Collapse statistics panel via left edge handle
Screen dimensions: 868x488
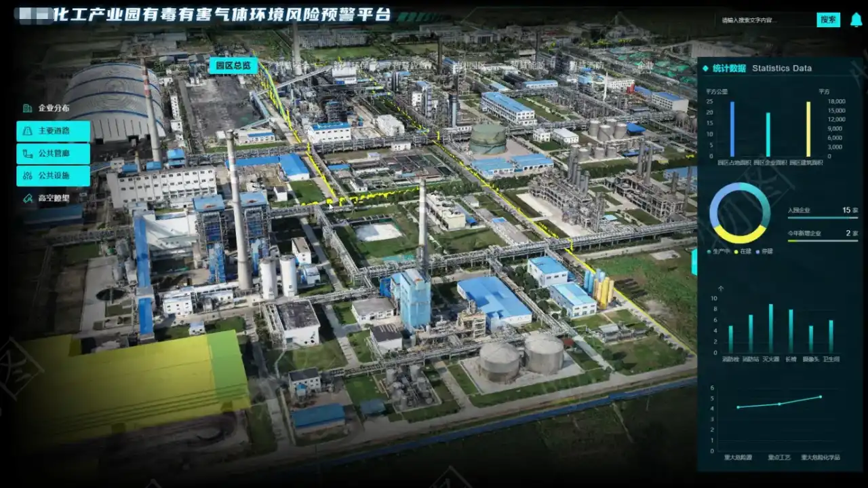[694, 262]
